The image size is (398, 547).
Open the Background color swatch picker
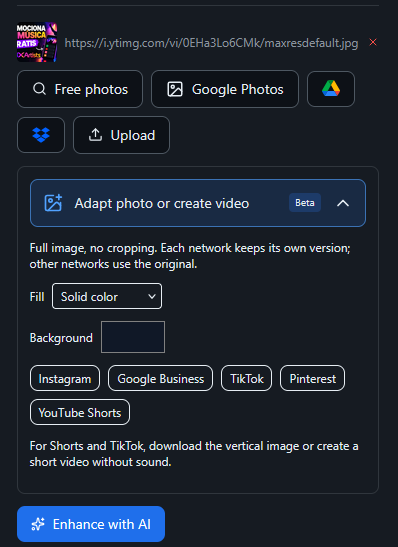tap(133, 337)
